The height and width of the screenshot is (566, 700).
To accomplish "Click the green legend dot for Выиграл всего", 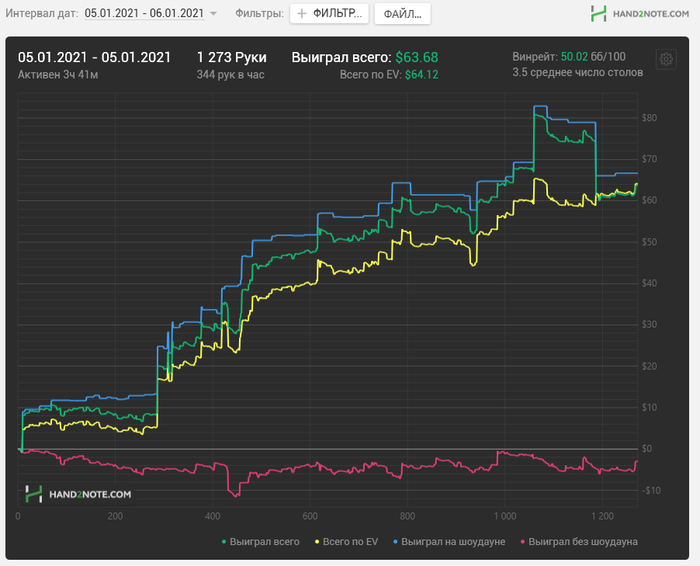I will point(224,542).
